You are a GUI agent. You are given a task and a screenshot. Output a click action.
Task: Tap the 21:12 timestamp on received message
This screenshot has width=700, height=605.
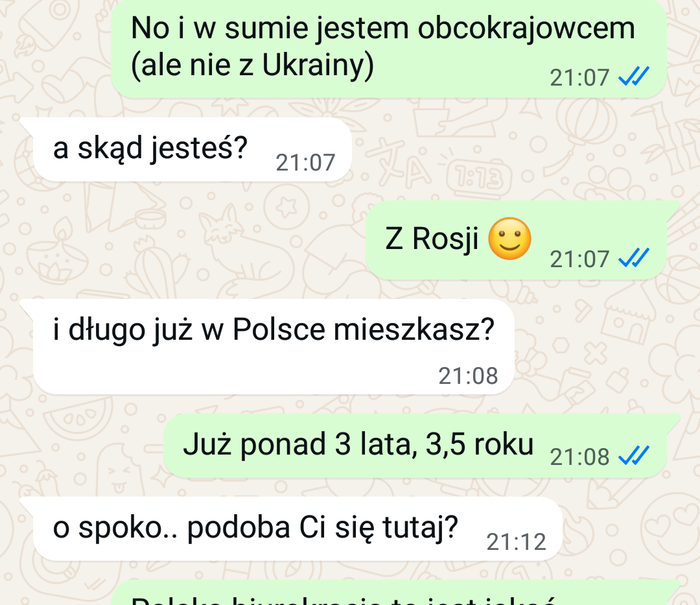516,542
